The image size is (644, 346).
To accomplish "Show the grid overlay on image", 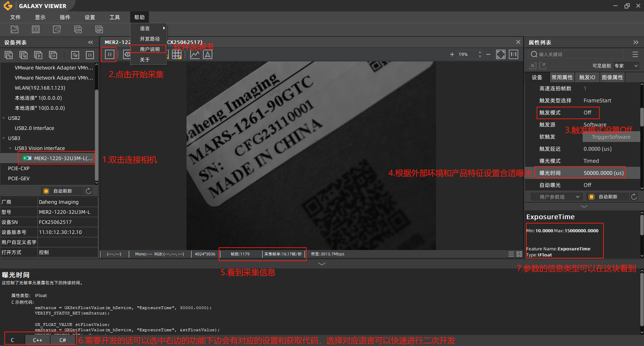I will 177,54.
